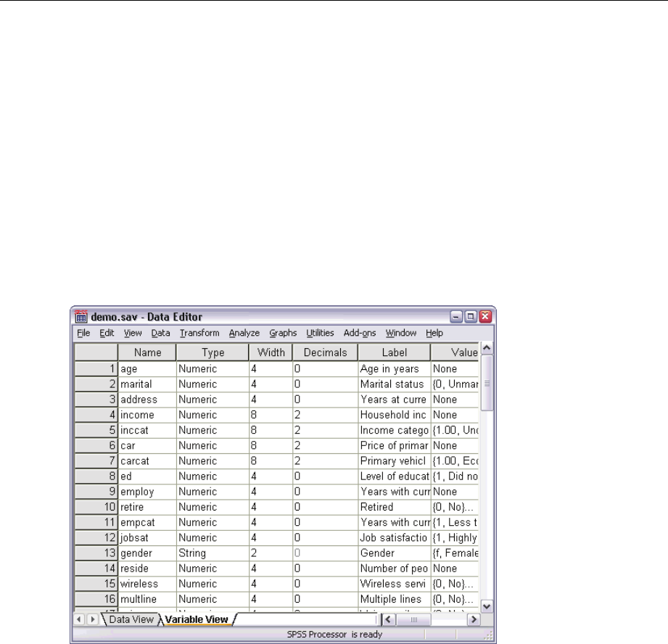Screen dimensions: 668x644
Task: Open the Help menu
Action: click(434, 333)
